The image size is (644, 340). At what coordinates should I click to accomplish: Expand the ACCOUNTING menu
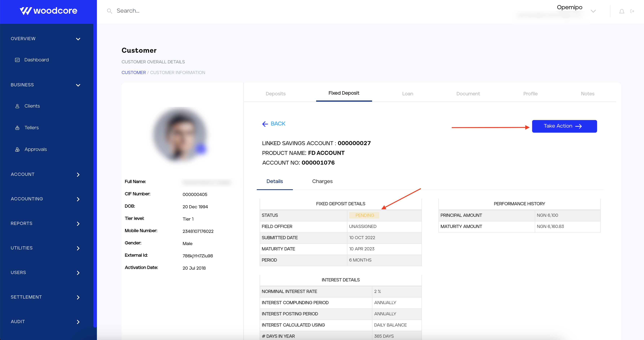click(78, 199)
